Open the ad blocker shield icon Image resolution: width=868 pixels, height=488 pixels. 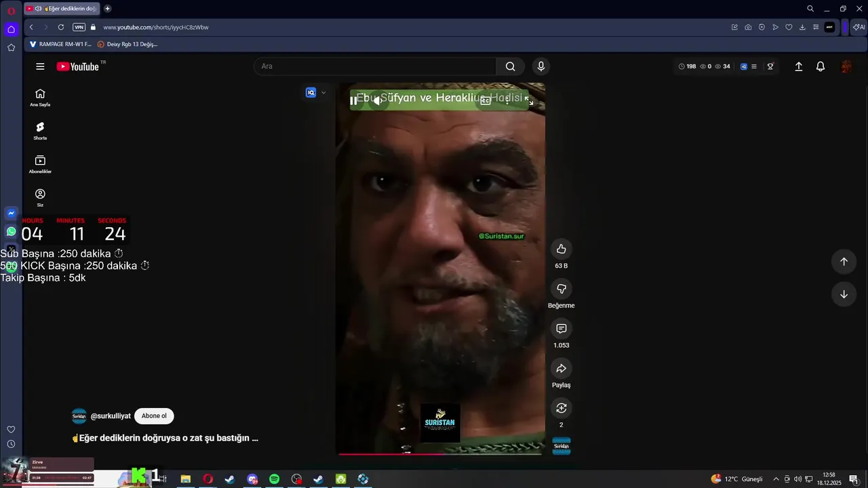pos(762,27)
